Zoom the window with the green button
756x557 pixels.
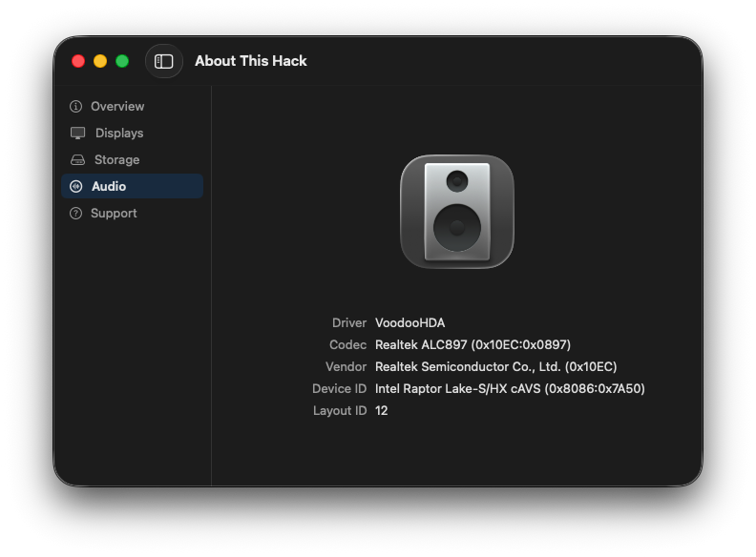tap(122, 61)
